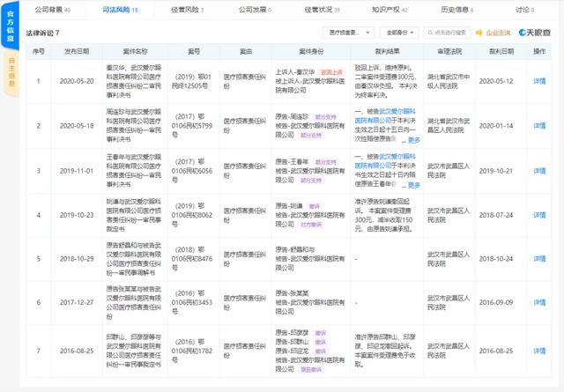Select the 案件名称 column header

135,51
